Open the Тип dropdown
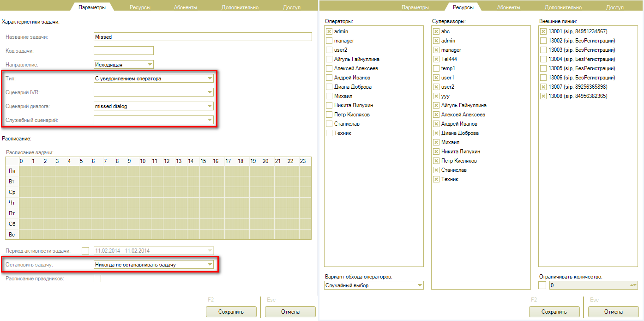Screen dimensions: 644x321 point(210,79)
